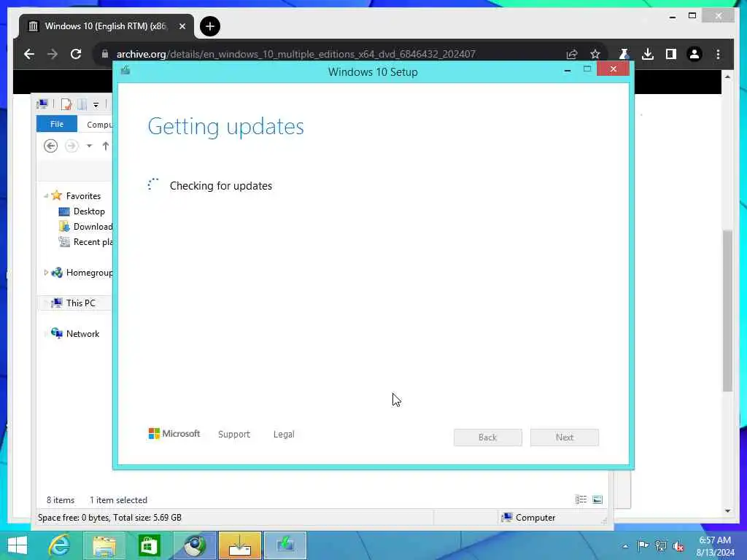Show hidden system tray icons
747x560 pixels.
coord(625,546)
